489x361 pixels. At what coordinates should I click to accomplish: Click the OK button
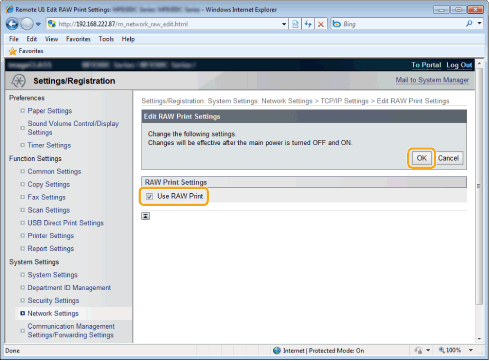click(421, 158)
